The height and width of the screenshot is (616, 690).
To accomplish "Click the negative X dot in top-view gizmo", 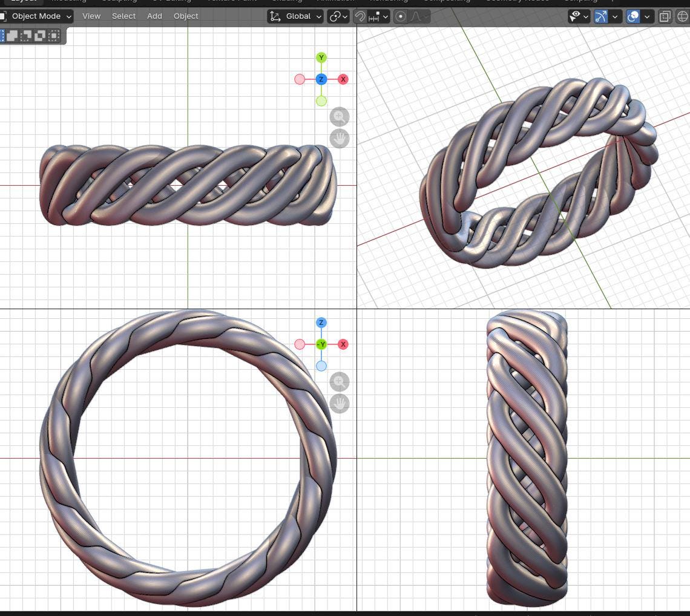I will point(300,79).
